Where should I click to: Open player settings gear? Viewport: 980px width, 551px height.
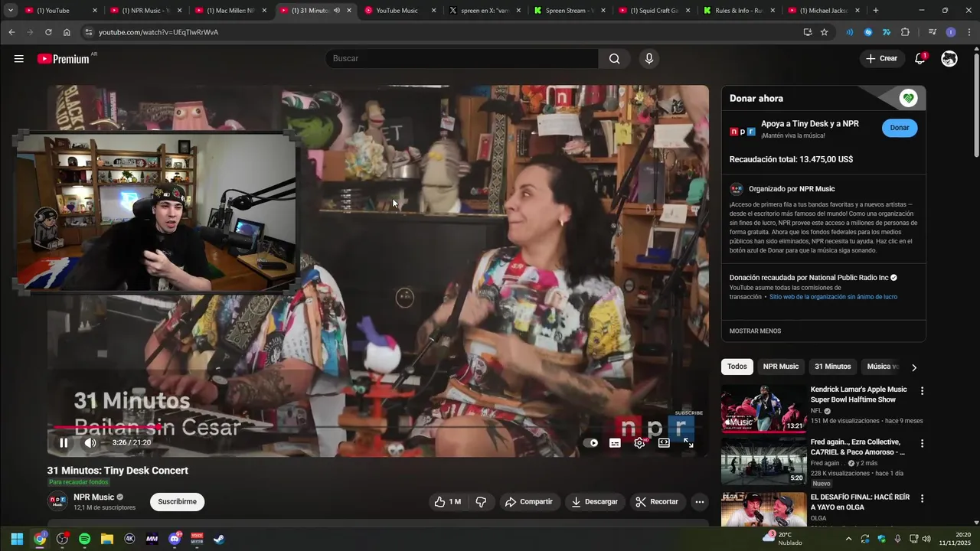(639, 442)
